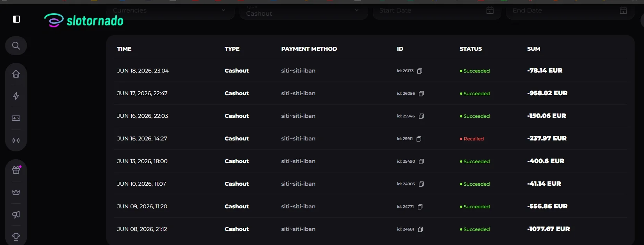Open the live broadcast sidebar icon

[x=16, y=140]
